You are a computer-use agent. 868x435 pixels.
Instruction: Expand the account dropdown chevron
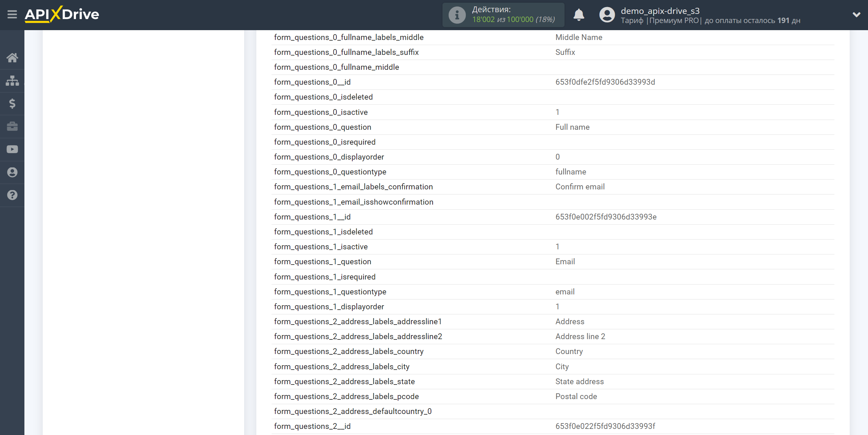pyautogui.click(x=856, y=15)
